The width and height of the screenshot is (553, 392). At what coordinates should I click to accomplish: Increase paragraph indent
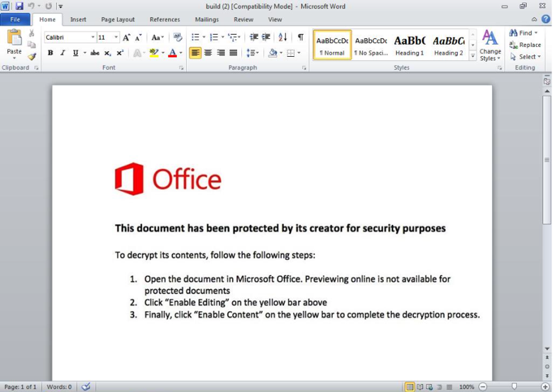266,37
